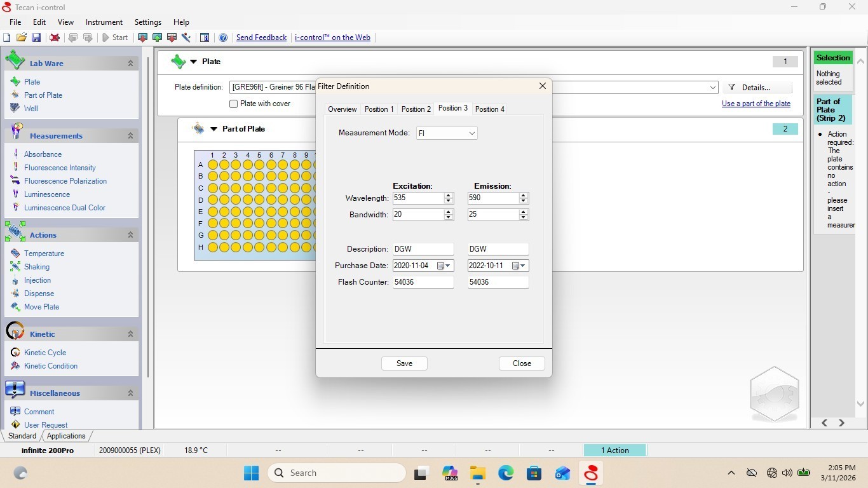Open the File menu
Image resolution: width=868 pixels, height=488 pixels.
click(x=15, y=22)
